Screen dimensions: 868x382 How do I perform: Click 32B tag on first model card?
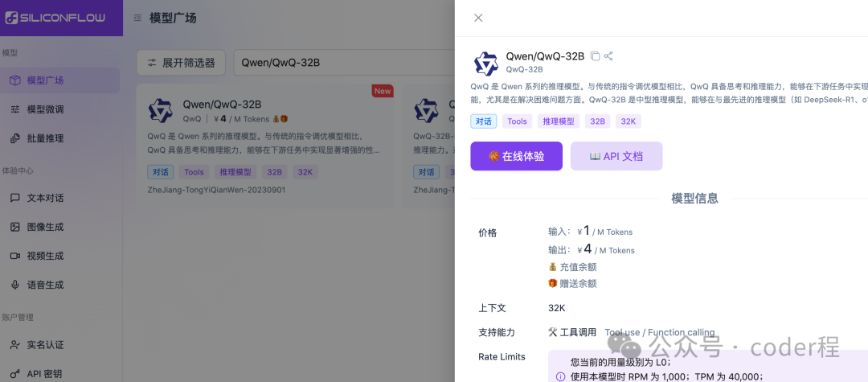click(275, 172)
